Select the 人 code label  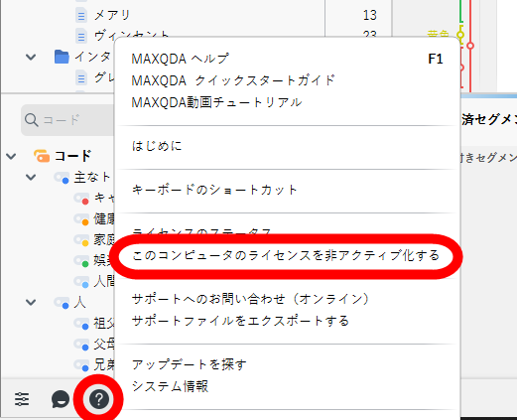click(79, 303)
